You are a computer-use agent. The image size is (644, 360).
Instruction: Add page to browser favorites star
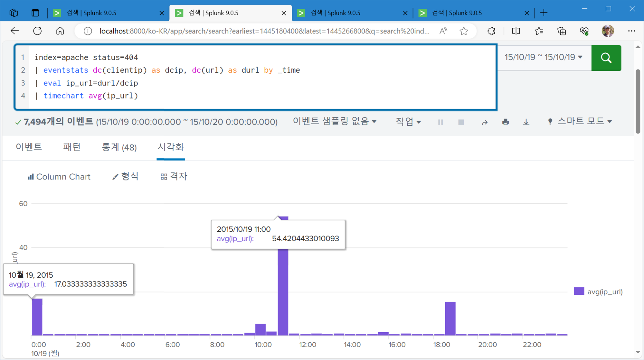click(x=464, y=31)
